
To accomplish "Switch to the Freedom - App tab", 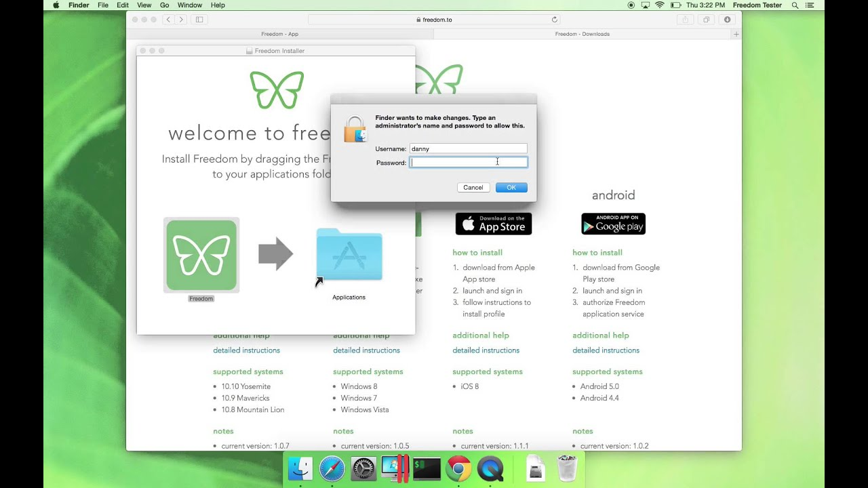I will [x=279, y=34].
